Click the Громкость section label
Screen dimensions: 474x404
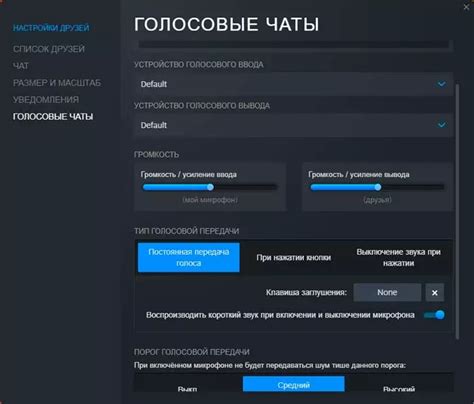[x=156, y=155]
